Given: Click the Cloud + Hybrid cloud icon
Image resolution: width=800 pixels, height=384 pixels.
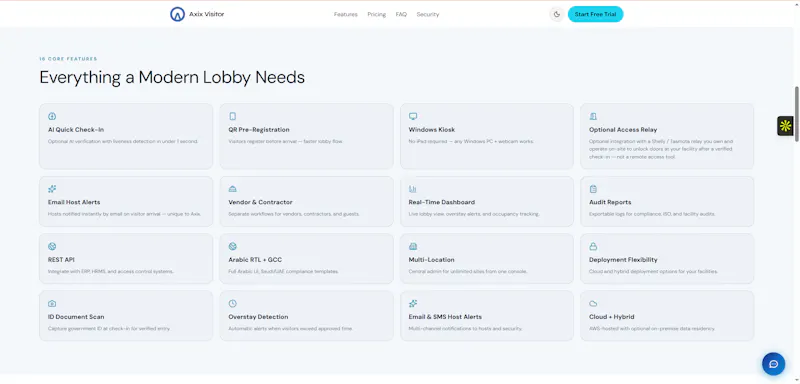Looking at the screenshot, I should click(x=593, y=303).
